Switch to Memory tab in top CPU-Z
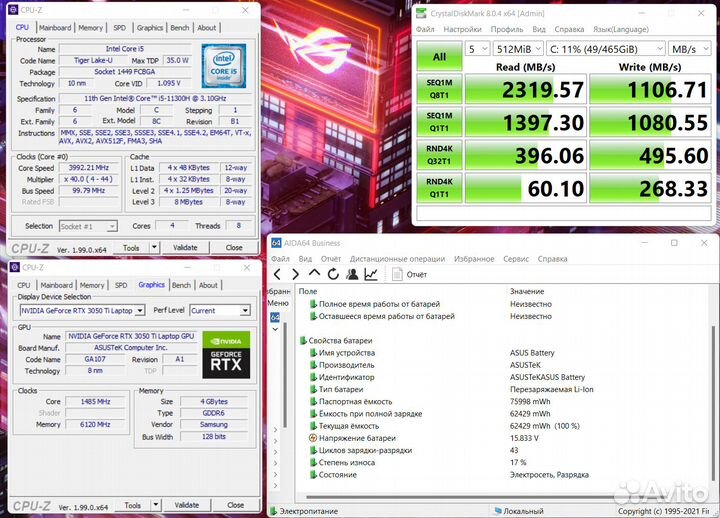The height and width of the screenshot is (518, 720). tap(90, 28)
